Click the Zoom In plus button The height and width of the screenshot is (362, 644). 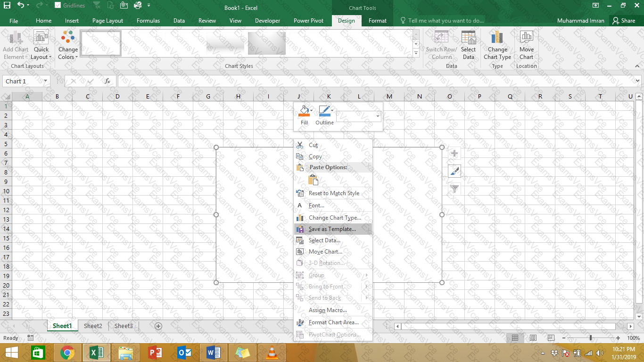618,338
